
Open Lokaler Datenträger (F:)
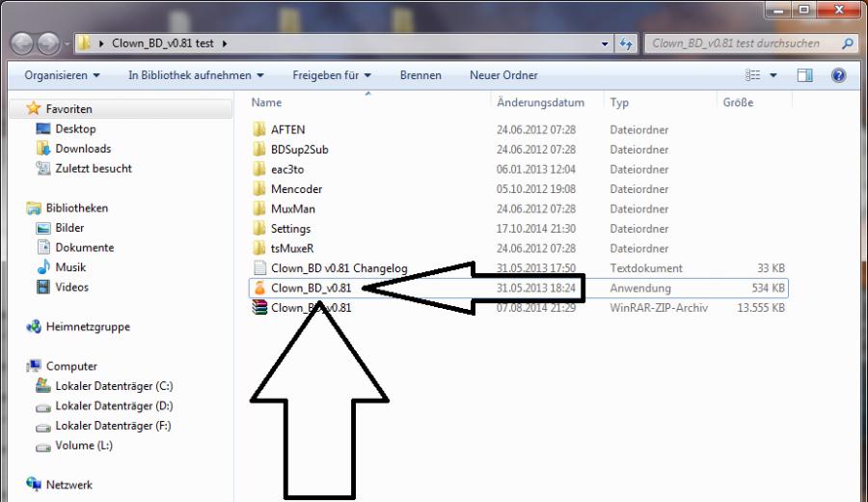point(113,426)
